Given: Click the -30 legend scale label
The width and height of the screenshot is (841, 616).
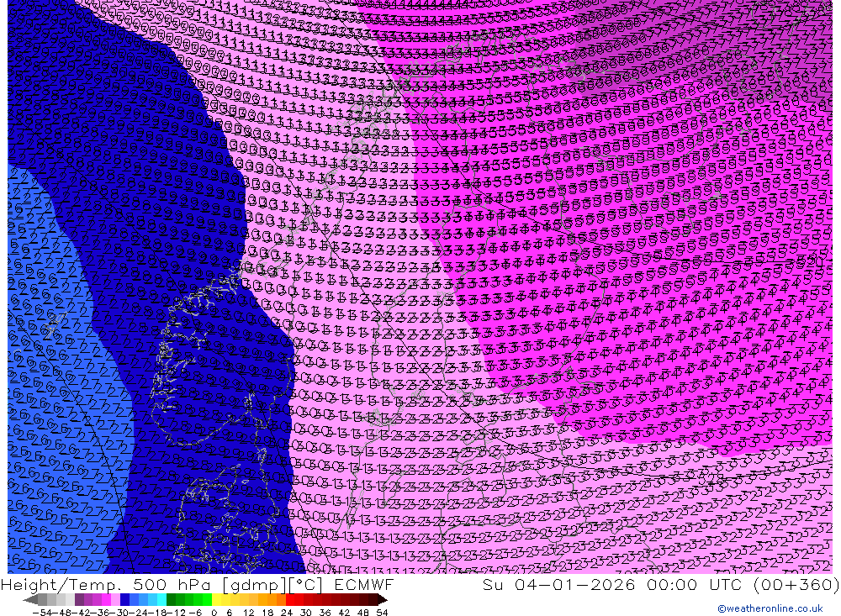Looking at the screenshot, I should pos(119,613).
